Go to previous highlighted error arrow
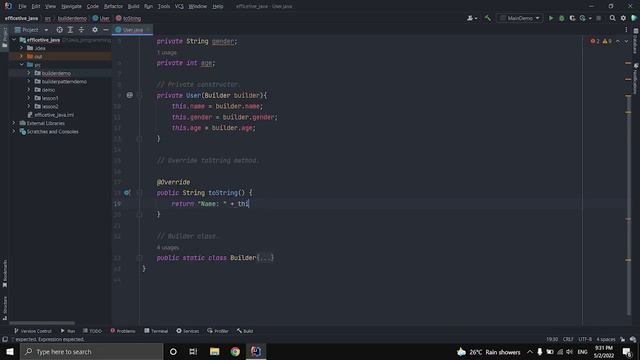640x360 pixels. tap(618, 41)
